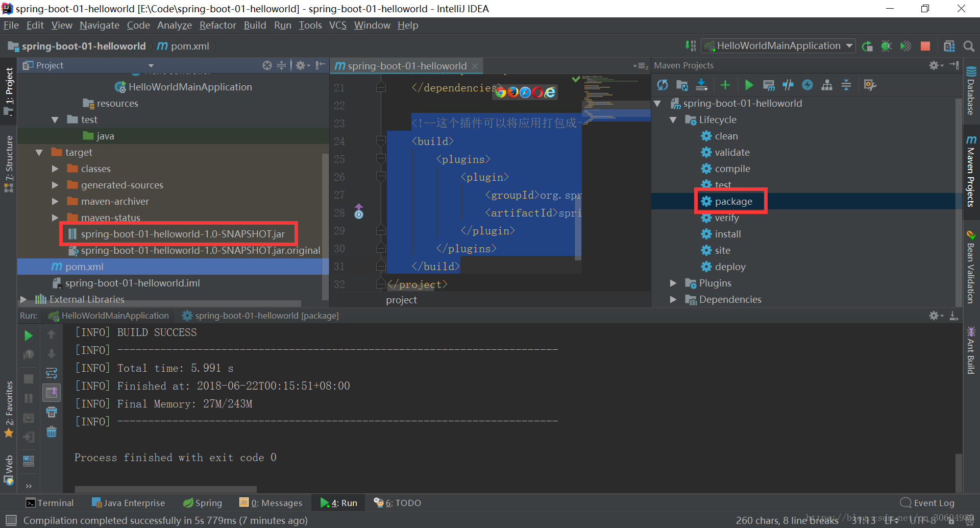Viewport: 980px width, 528px height.
Task: Click the Debug bug icon
Action: 887,46
